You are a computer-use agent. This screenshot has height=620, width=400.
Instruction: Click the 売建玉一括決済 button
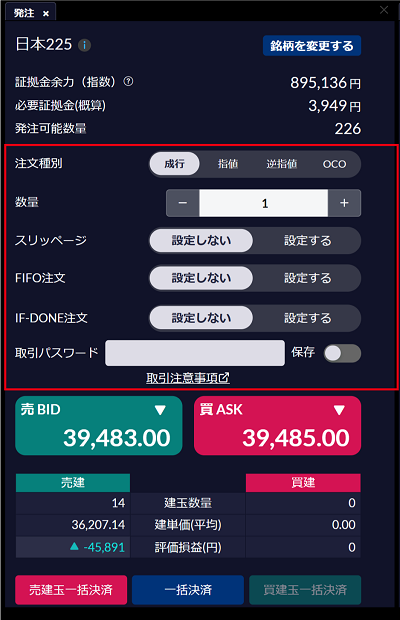[x=71, y=590]
